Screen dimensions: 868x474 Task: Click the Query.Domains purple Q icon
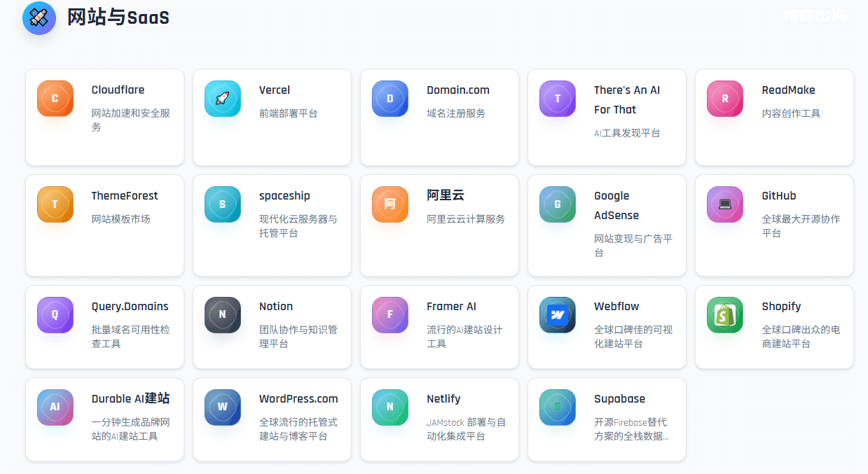click(55, 315)
